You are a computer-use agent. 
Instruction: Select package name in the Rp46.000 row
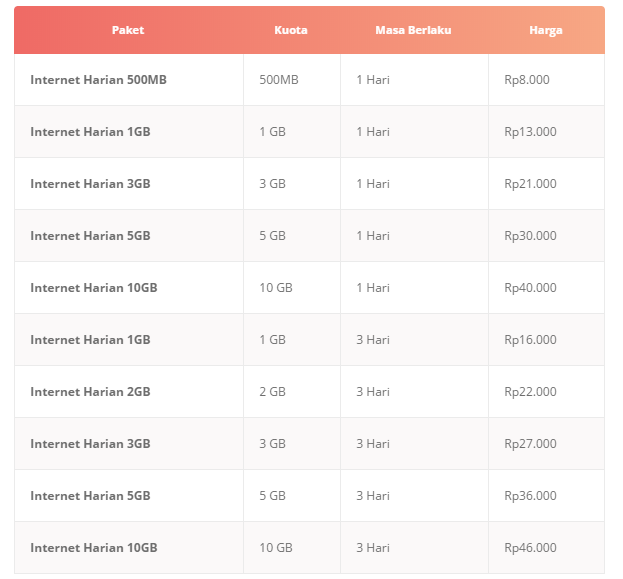(x=94, y=548)
